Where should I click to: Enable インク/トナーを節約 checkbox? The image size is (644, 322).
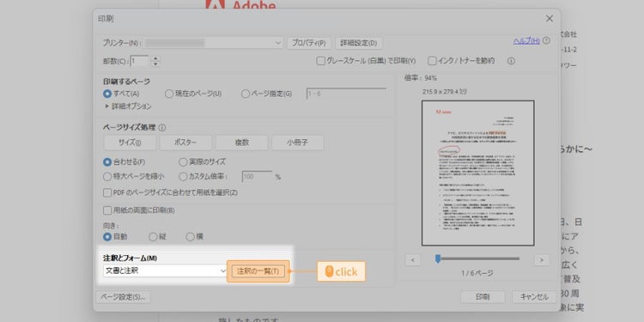tap(432, 61)
